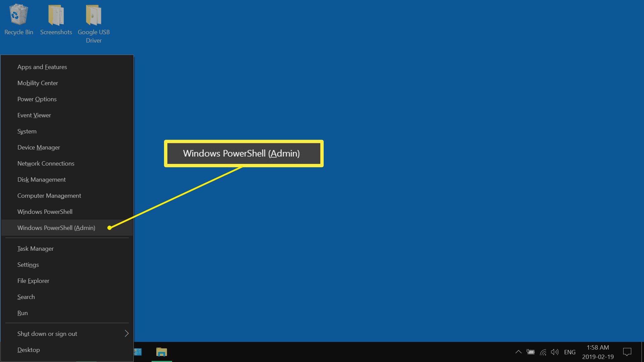
Task: Click Desktop option in menu
Action: point(28,349)
